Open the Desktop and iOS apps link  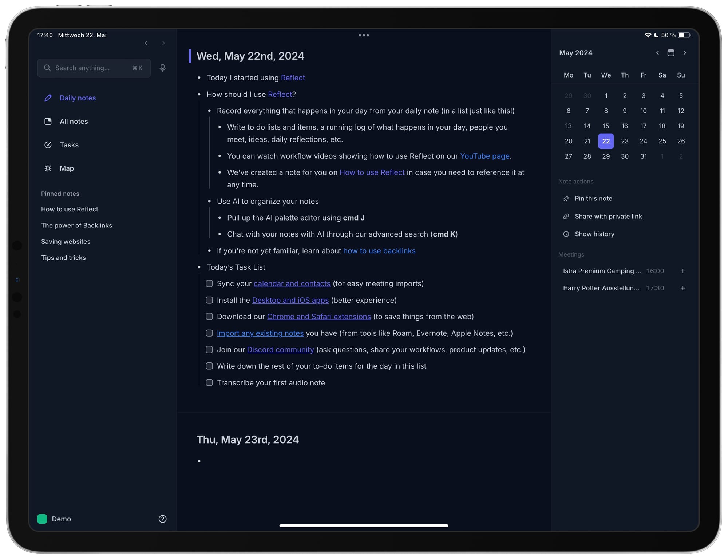pos(290,300)
